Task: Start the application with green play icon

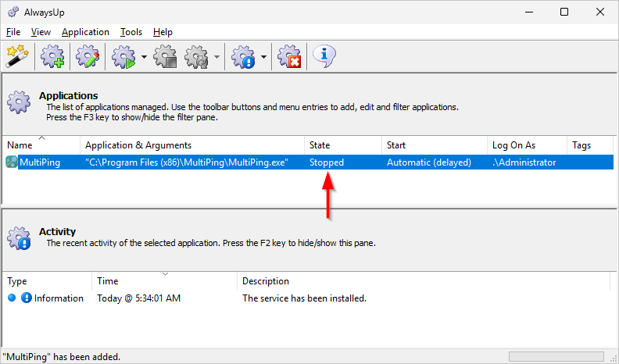Action: (x=123, y=57)
